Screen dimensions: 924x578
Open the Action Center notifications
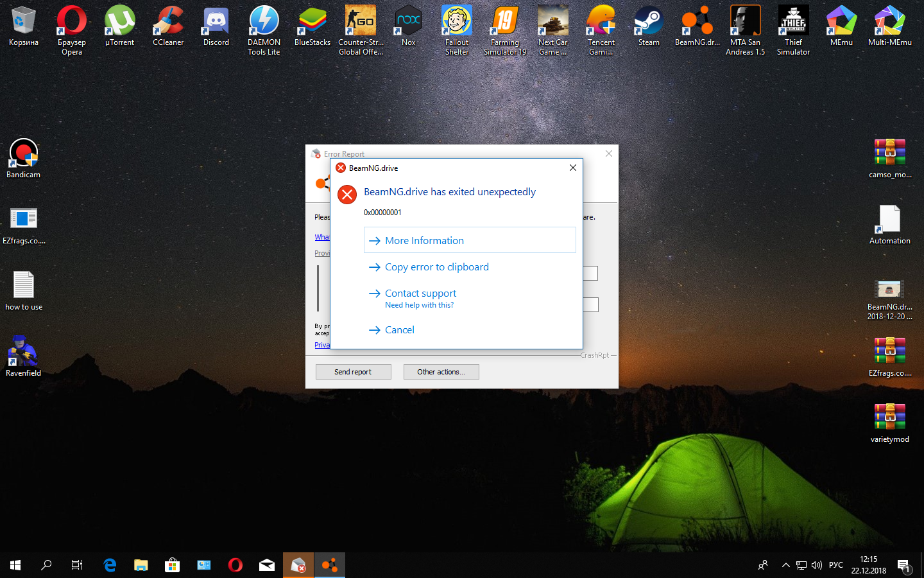tap(904, 565)
